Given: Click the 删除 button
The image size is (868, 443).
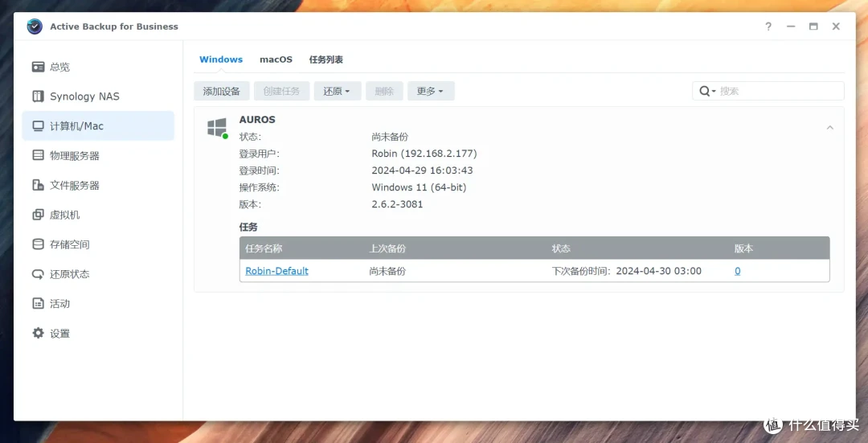Looking at the screenshot, I should 384,92.
